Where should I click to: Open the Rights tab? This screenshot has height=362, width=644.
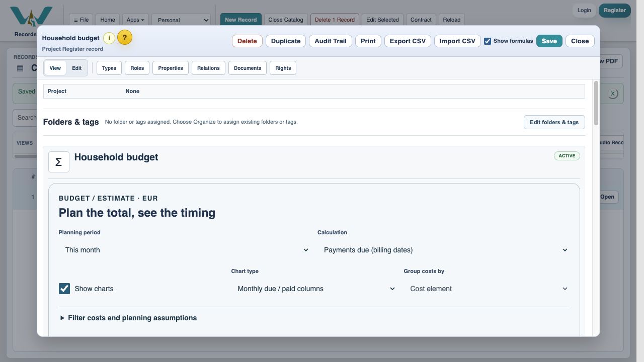[x=283, y=68]
